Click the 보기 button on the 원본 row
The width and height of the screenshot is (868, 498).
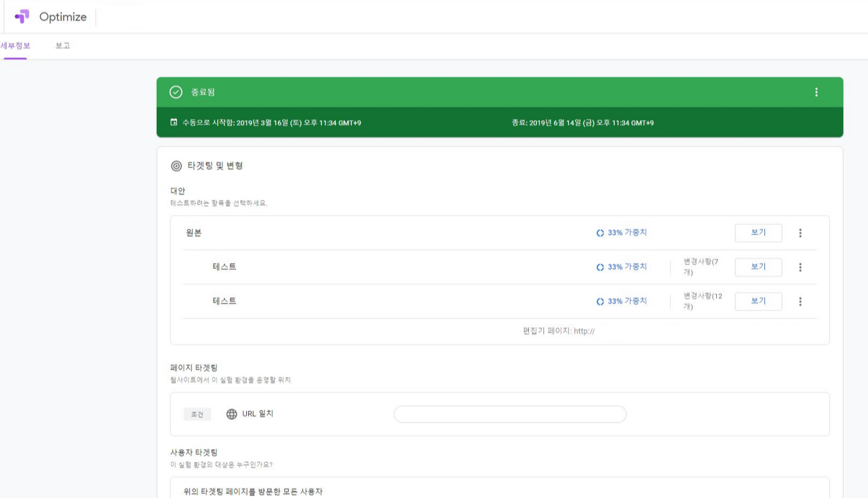point(758,232)
